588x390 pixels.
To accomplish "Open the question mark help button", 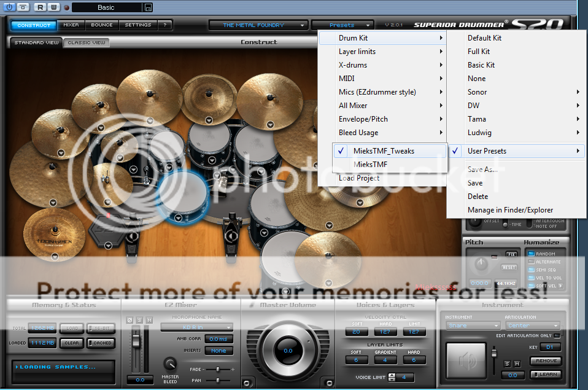I will click(x=164, y=25).
